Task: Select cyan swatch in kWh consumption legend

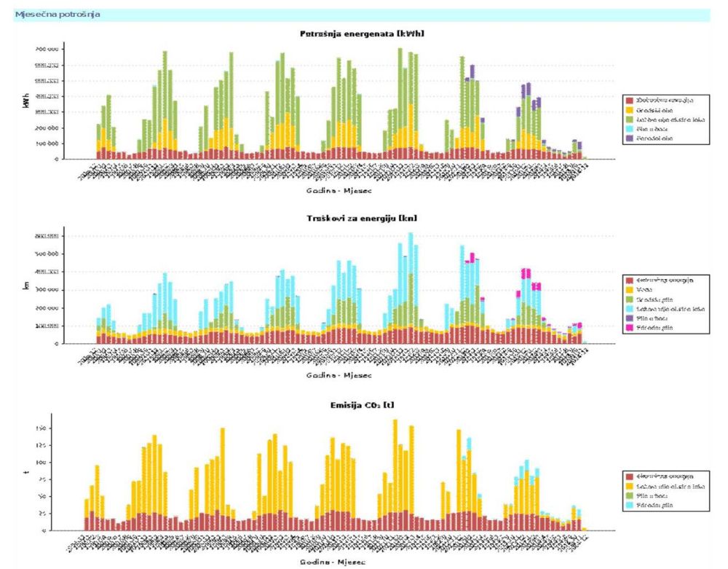Action: pos(630,128)
